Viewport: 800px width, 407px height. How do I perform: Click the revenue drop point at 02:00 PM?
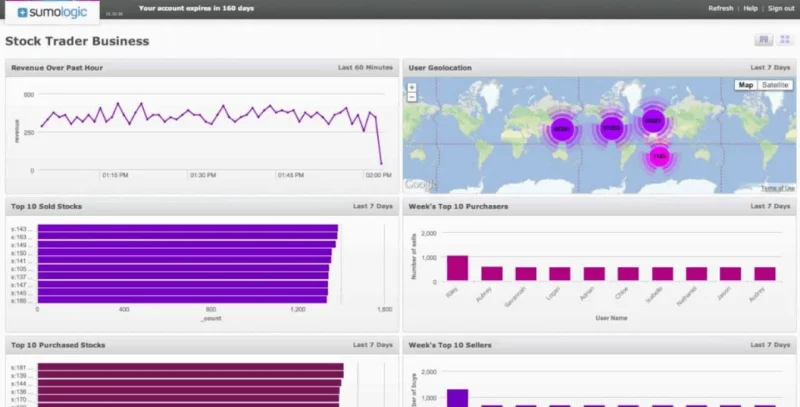381,164
